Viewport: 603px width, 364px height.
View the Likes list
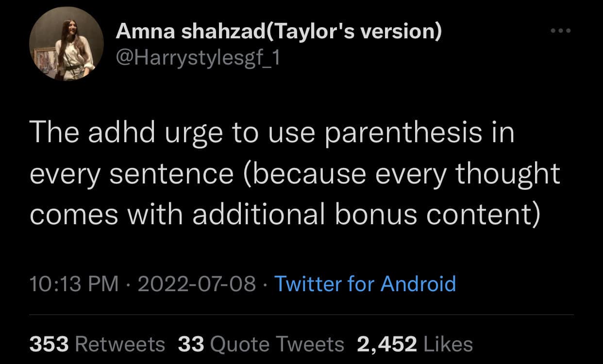coord(448,344)
